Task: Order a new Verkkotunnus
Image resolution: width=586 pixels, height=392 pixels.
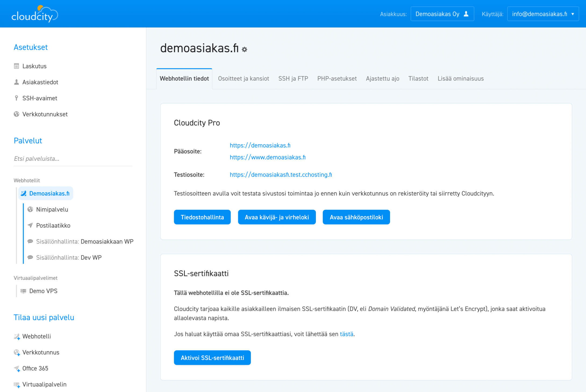Action: click(41, 352)
